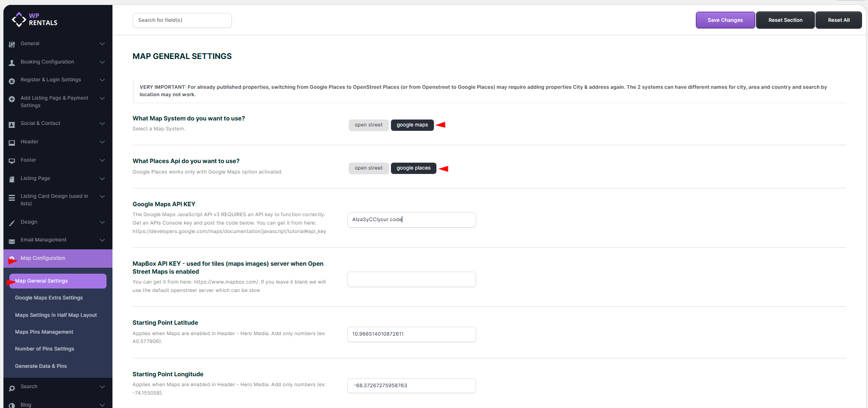Choose google places as Places API
Screen dimensions: 868x408
pos(413,168)
